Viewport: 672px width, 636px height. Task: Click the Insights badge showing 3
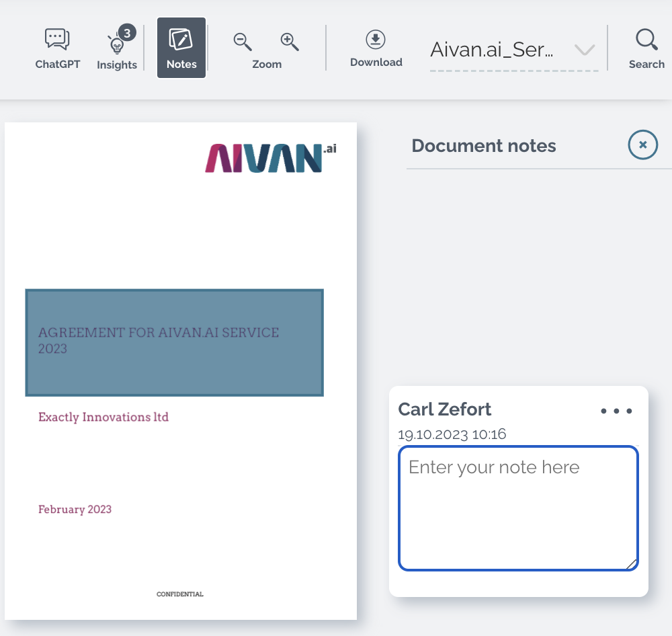pyautogui.click(x=127, y=32)
